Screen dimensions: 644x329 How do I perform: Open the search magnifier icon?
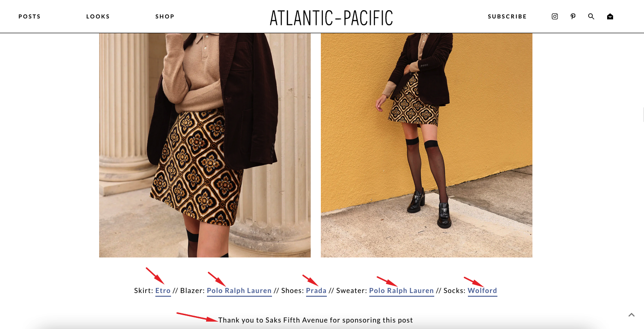[591, 17]
